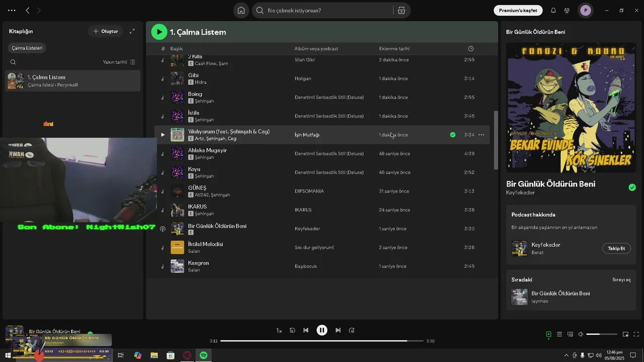The image size is (644, 362).
Task: Open Windows notification center icon
Action: point(633,355)
